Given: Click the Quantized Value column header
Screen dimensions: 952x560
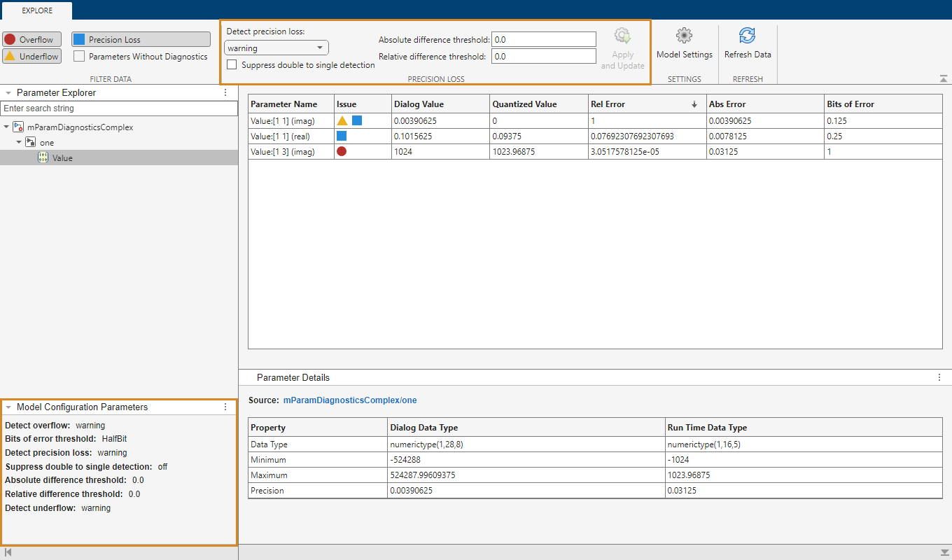Looking at the screenshot, I should pyautogui.click(x=538, y=104).
